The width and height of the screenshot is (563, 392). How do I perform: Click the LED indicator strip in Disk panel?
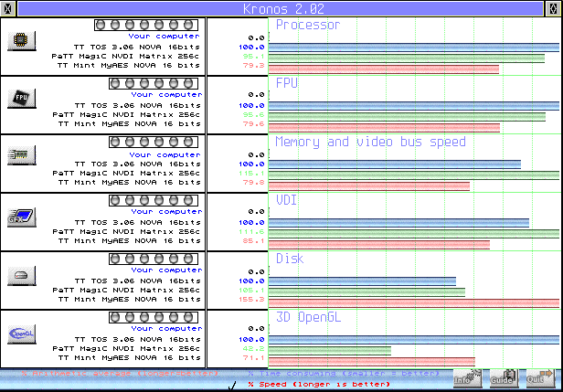click(154, 259)
